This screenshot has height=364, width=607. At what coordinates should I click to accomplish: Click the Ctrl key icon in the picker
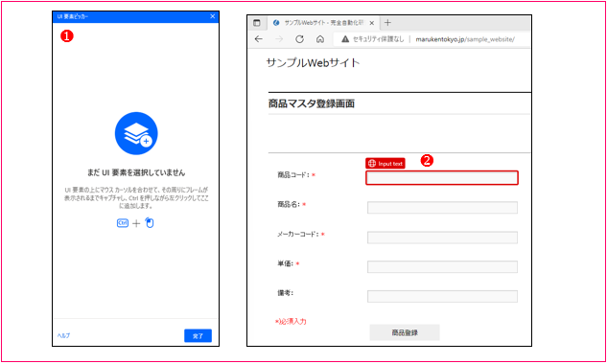[x=123, y=223]
